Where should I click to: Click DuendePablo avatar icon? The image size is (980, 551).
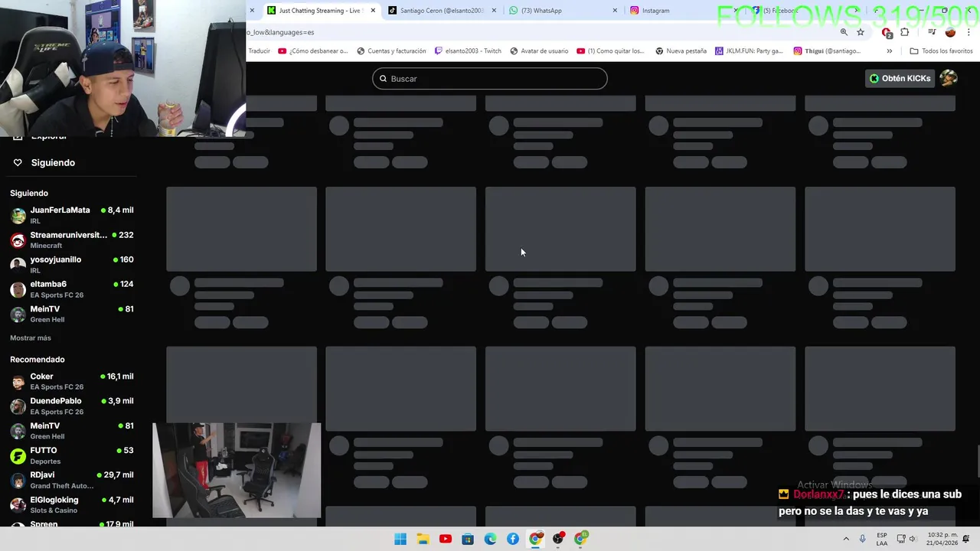click(x=18, y=406)
